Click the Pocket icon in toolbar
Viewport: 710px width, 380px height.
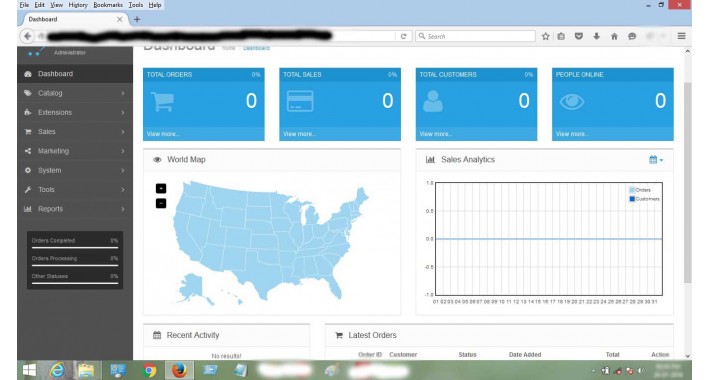click(579, 36)
